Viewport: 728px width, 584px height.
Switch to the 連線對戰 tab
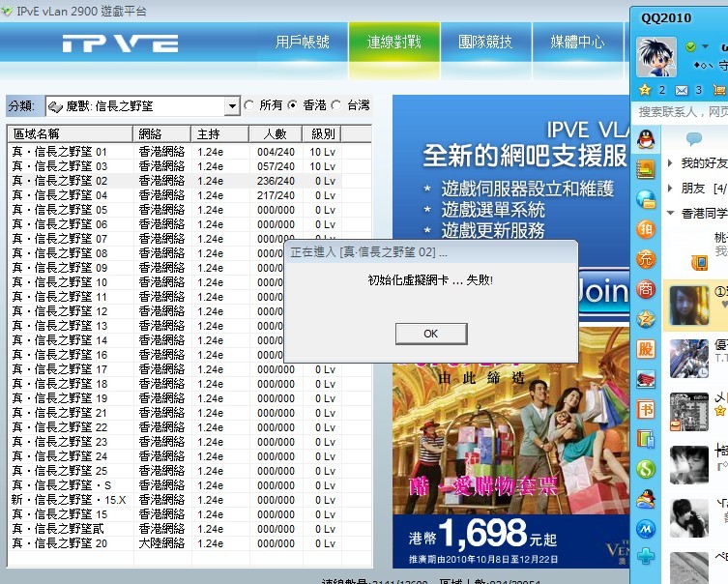pyautogui.click(x=394, y=43)
